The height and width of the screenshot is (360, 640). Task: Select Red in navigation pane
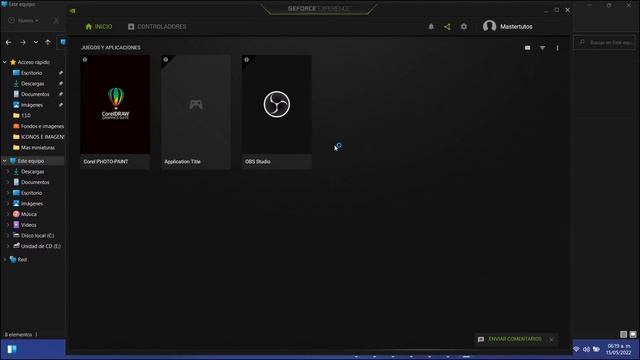22,259
